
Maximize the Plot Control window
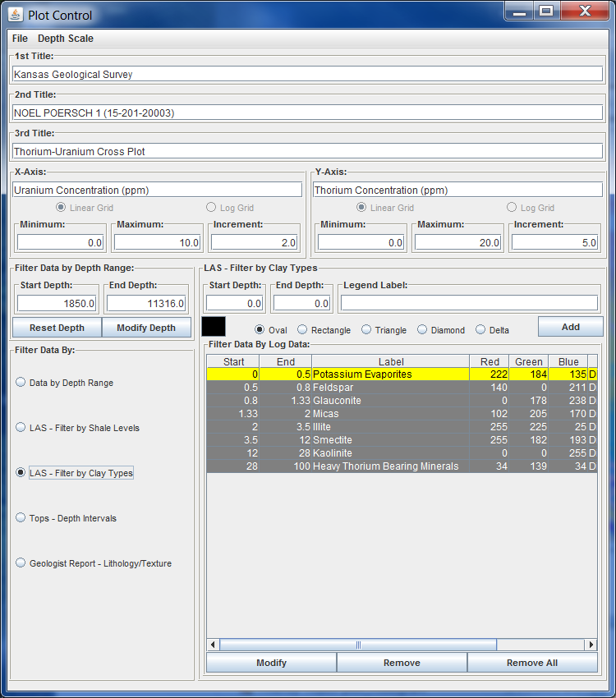coord(546,11)
